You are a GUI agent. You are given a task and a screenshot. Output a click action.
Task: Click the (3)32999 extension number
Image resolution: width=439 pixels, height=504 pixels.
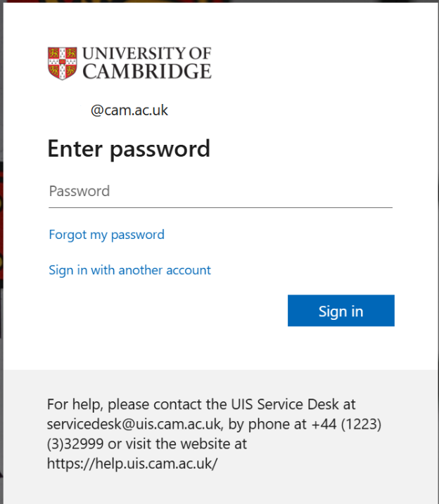tap(75, 444)
